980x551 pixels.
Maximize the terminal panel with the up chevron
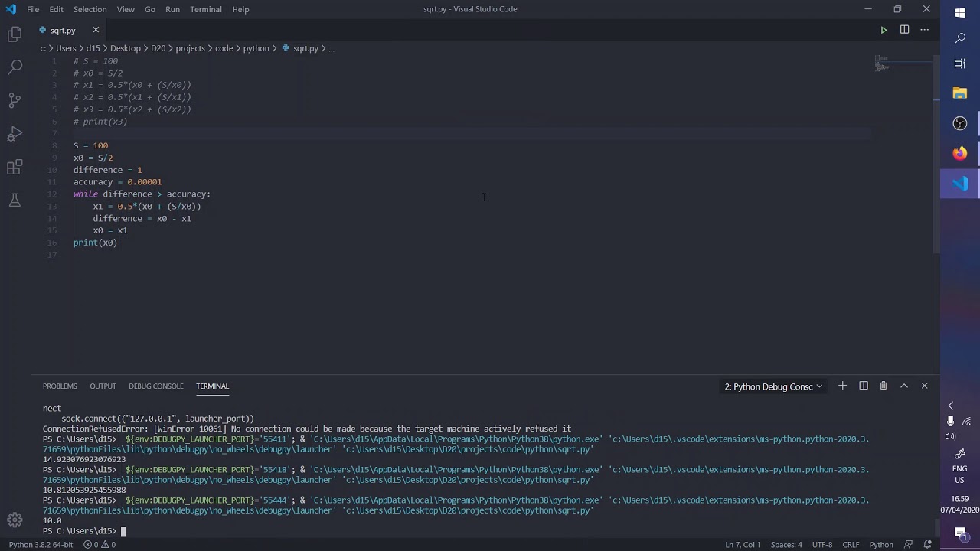click(x=904, y=386)
